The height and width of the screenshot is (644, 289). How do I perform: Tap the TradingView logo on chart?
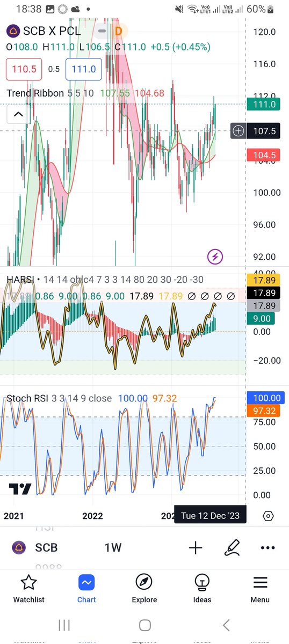[x=20, y=489]
